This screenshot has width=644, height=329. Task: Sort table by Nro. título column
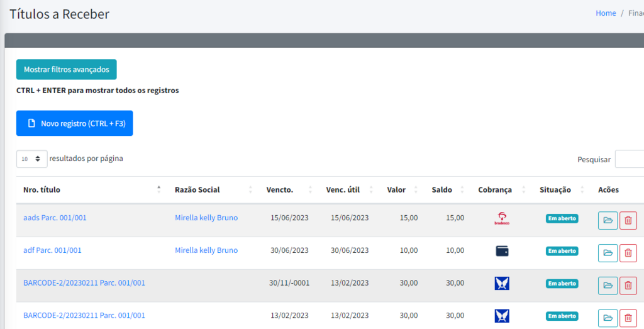pos(42,190)
